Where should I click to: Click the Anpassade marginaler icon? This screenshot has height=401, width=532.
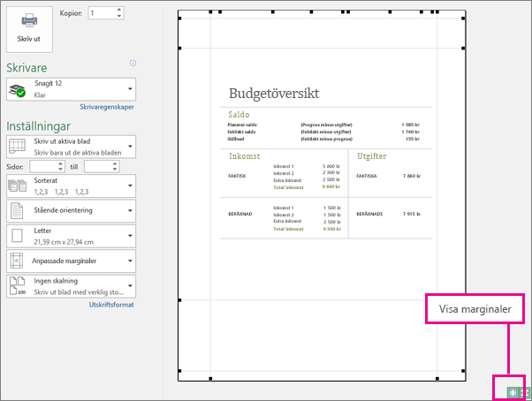coord(17,261)
